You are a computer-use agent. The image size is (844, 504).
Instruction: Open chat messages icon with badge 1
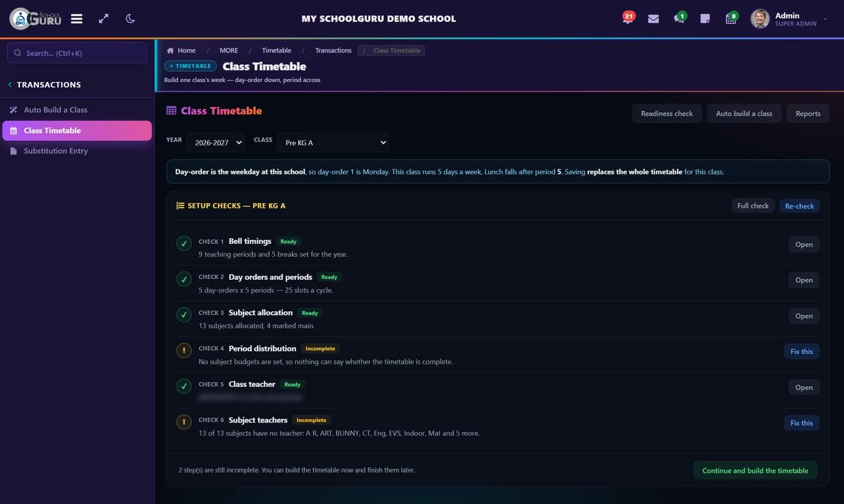click(679, 18)
